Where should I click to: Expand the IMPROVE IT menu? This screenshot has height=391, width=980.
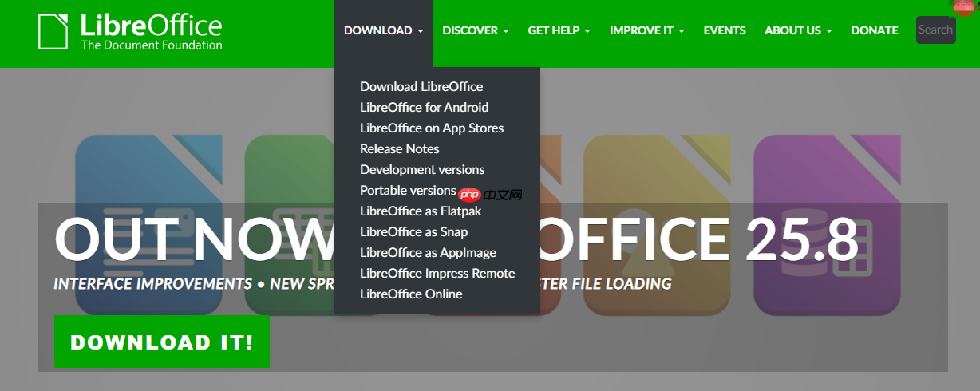(646, 30)
